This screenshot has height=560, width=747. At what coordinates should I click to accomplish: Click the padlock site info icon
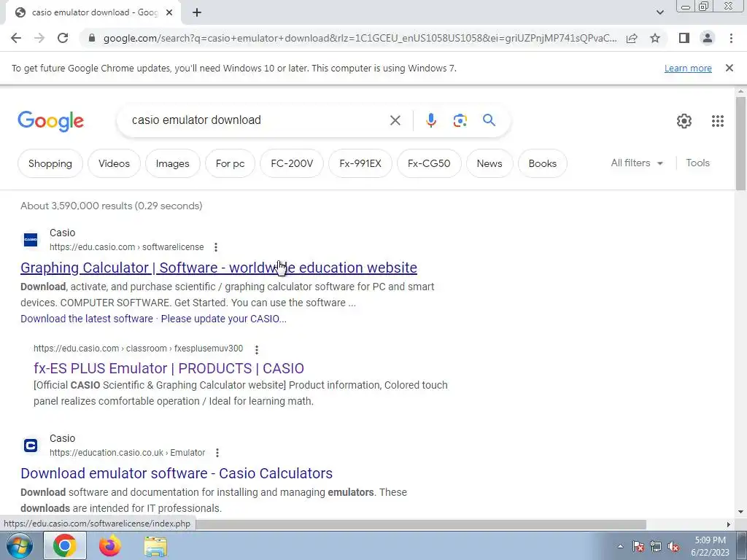click(92, 38)
